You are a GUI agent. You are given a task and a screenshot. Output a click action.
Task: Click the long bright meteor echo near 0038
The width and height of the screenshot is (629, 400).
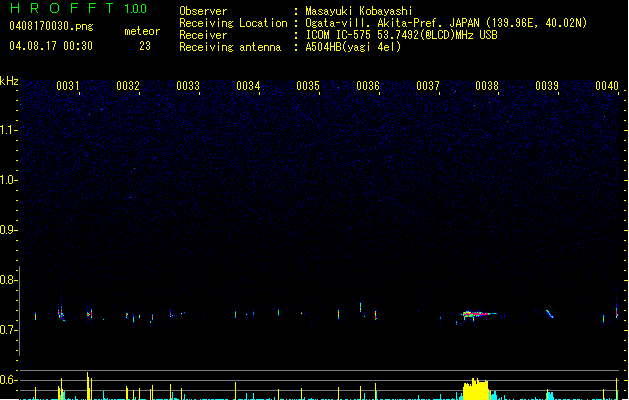[x=479, y=314]
